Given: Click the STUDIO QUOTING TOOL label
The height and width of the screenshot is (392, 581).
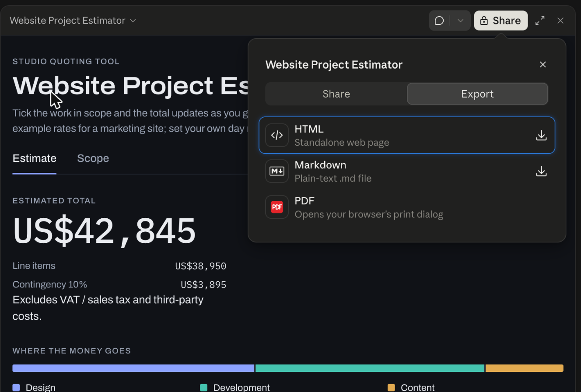Looking at the screenshot, I should click(x=66, y=62).
